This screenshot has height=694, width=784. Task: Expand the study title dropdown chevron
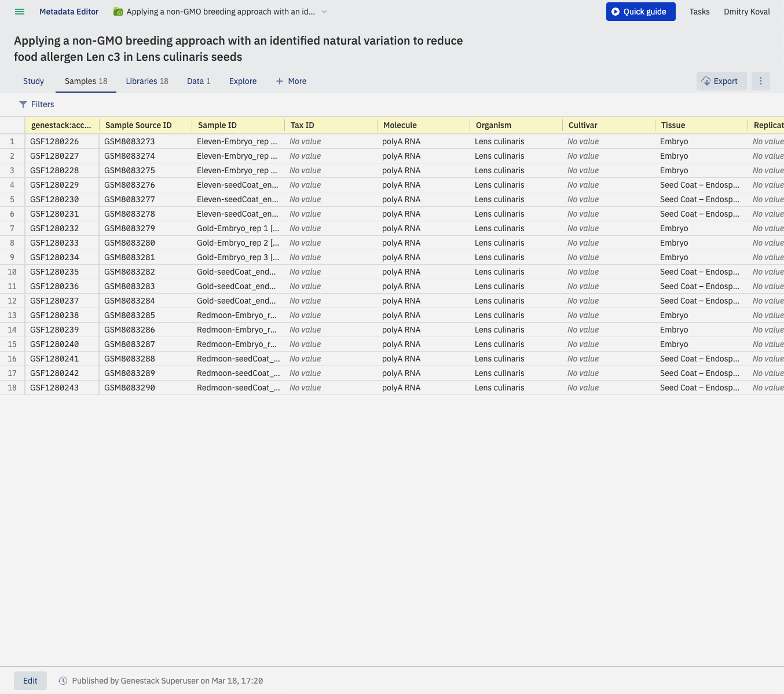[x=324, y=12]
